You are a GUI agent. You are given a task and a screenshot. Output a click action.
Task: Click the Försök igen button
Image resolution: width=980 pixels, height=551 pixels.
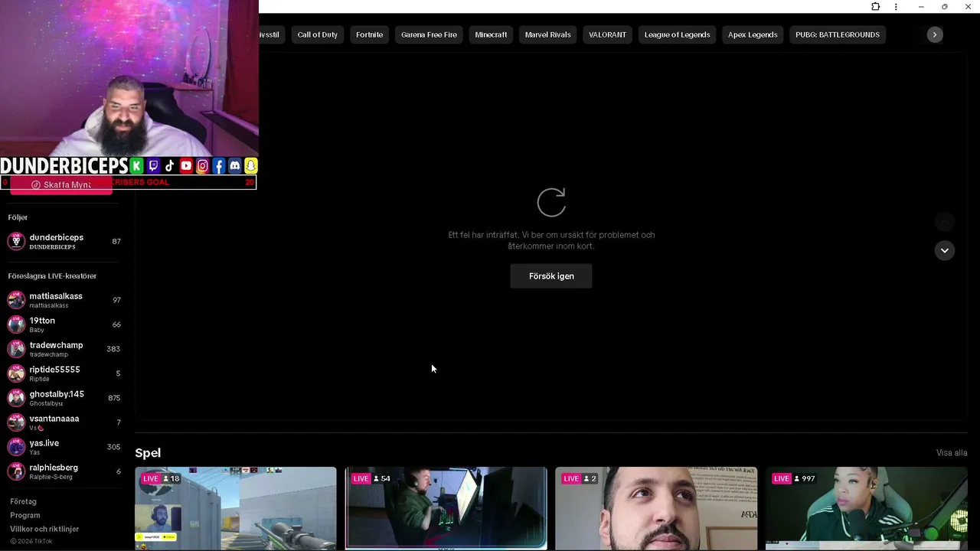tap(551, 276)
